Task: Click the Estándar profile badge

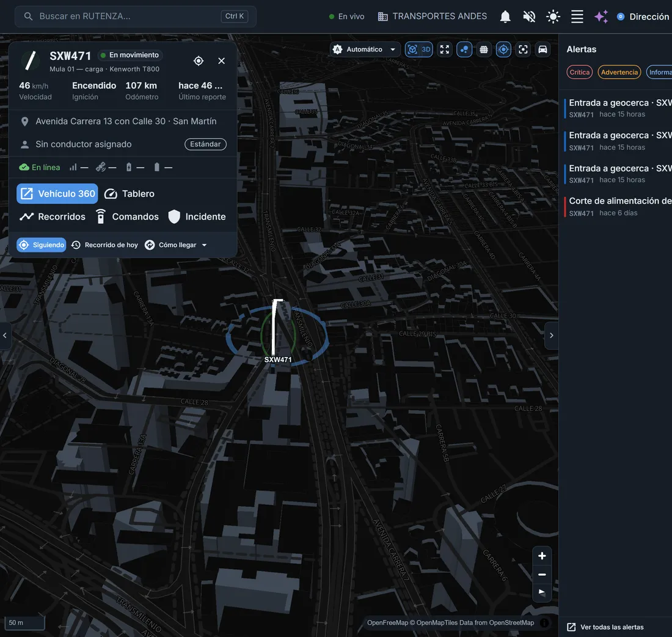Action: point(205,144)
